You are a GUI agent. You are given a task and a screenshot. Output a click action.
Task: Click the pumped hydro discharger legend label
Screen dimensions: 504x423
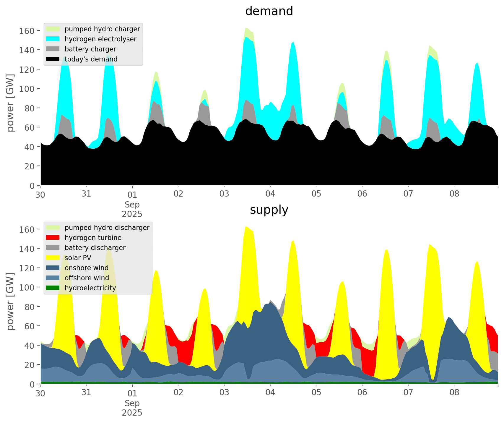click(107, 228)
